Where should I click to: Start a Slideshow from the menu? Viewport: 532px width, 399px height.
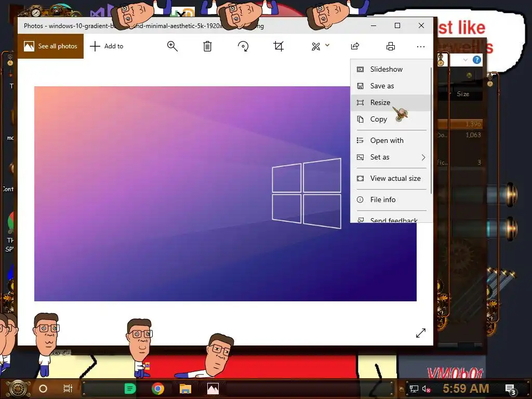point(391,69)
